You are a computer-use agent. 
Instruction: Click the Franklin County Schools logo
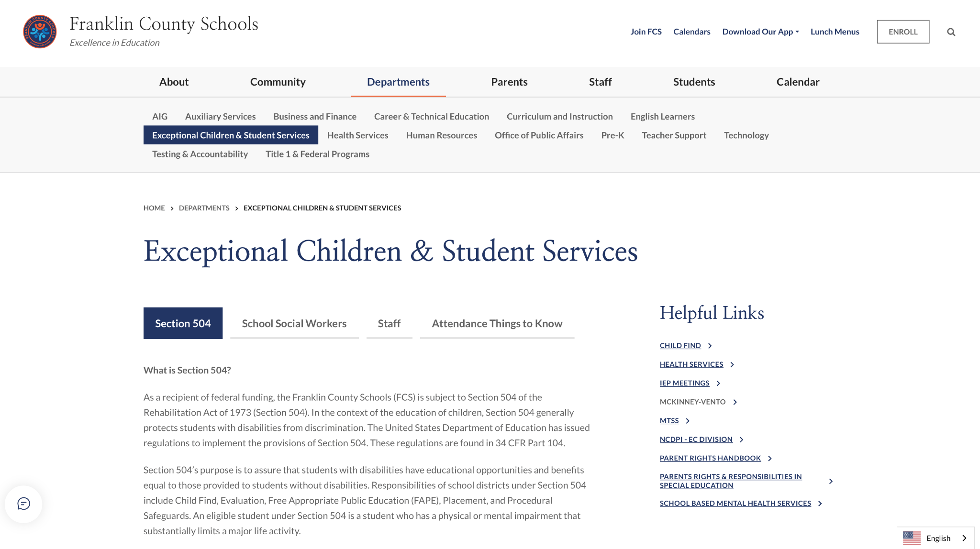click(x=40, y=32)
